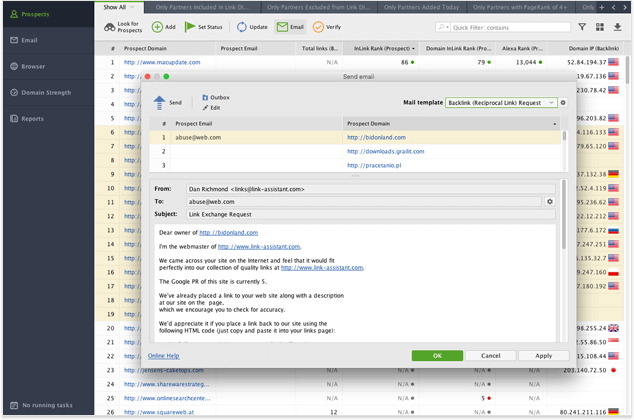Click the filter funnel icon in toolbar
Screen dimensions: 634x420
(x=583, y=27)
